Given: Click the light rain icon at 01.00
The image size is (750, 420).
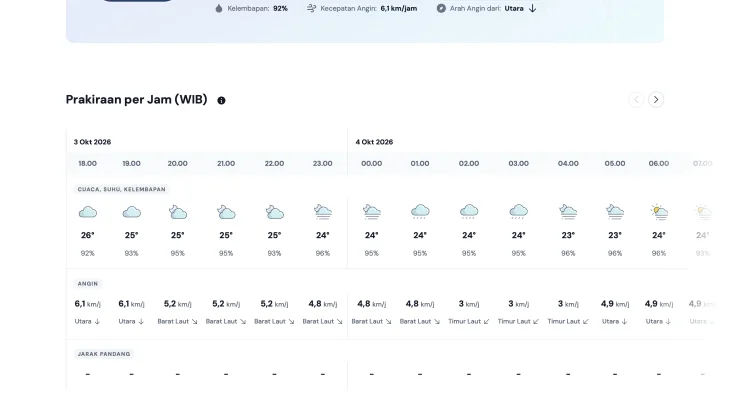Looking at the screenshot, I should point(420,211).
